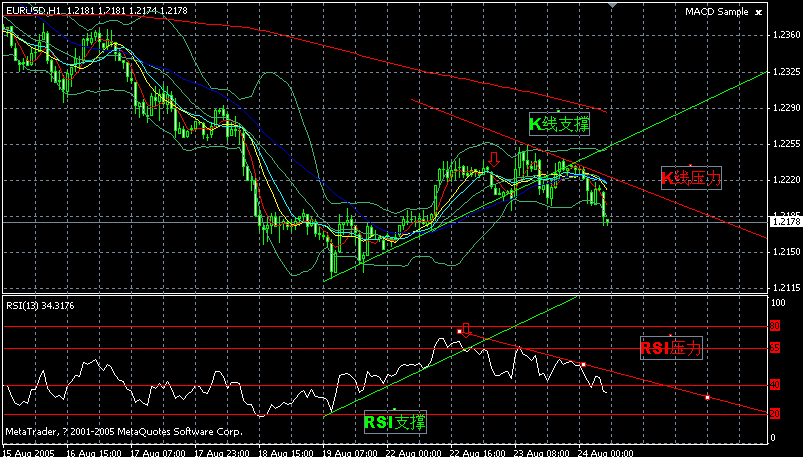This screenshot has width=803, height=457.
Task: Click the 16 Aug 15:00 time label
Action: [x=94, y=453]
